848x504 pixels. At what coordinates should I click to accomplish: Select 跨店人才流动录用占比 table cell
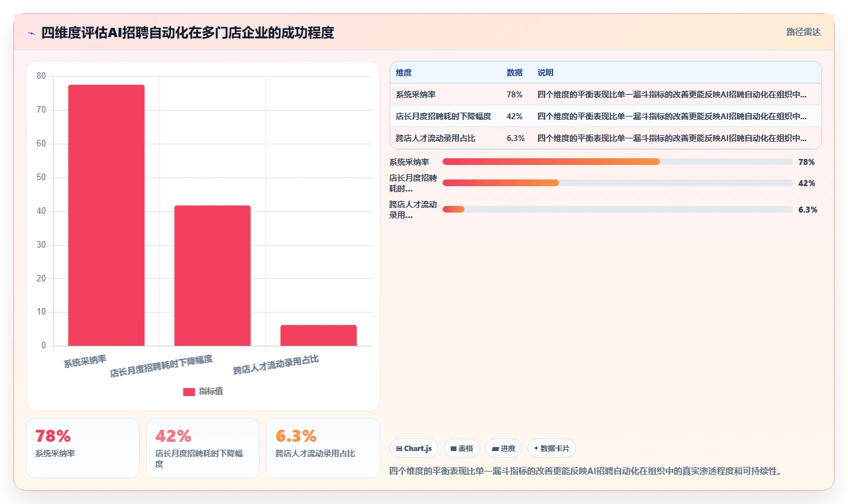(x=435, y=138)
